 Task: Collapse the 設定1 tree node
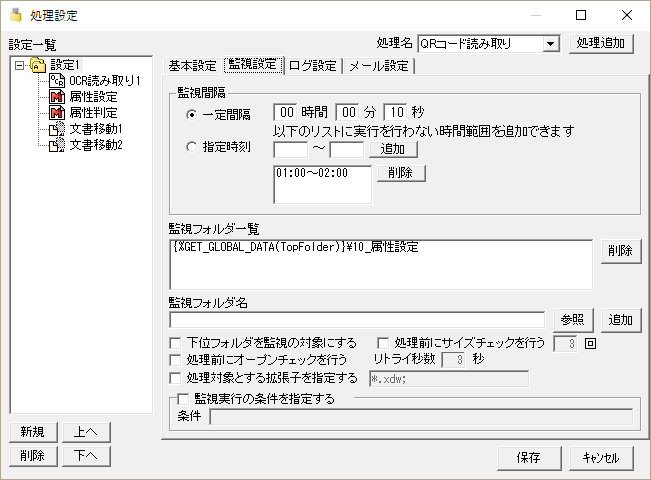pos(19,66)
